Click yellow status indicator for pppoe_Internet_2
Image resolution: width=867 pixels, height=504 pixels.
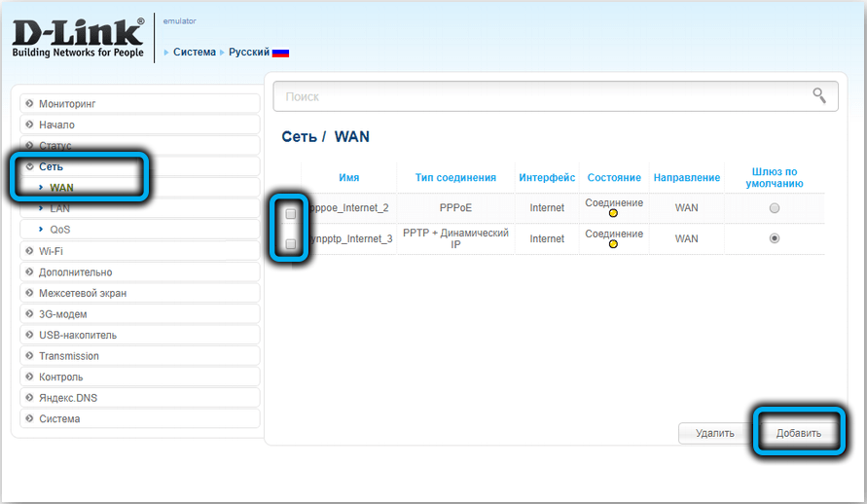[613, 213]
